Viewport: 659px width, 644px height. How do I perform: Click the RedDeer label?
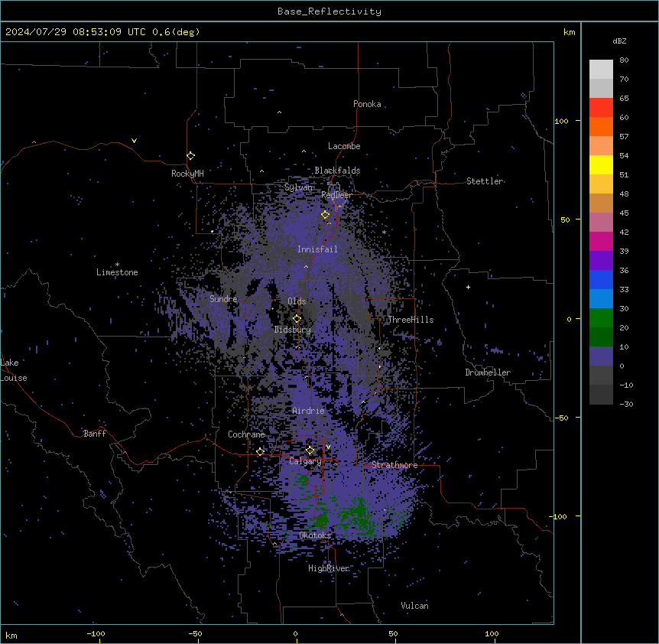336,195
